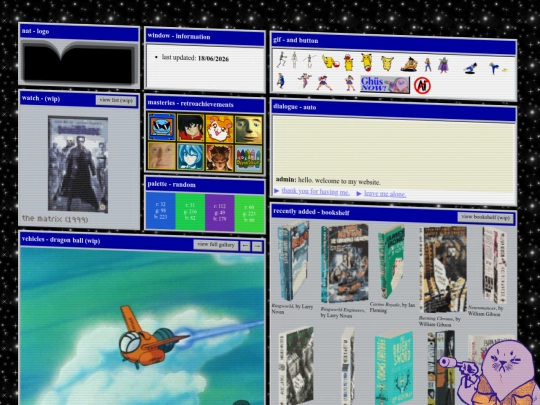Click 'admin: hello. welcome to my website.' message
The height and width of the screenshot is (405, 540).
pos(328,180)
